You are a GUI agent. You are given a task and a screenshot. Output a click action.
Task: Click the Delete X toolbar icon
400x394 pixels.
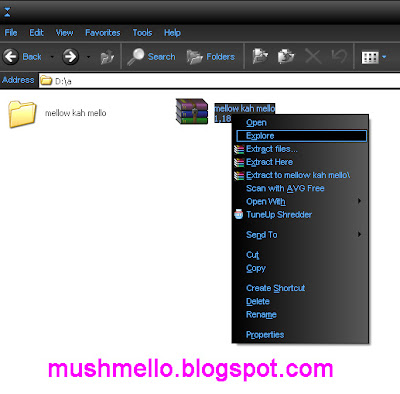[x=313, y=56]
